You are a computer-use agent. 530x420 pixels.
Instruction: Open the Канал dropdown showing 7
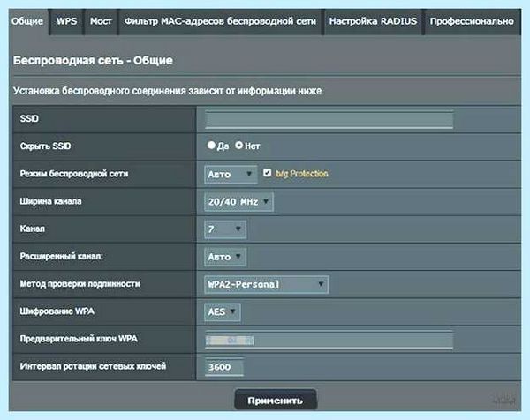point(225,229)
